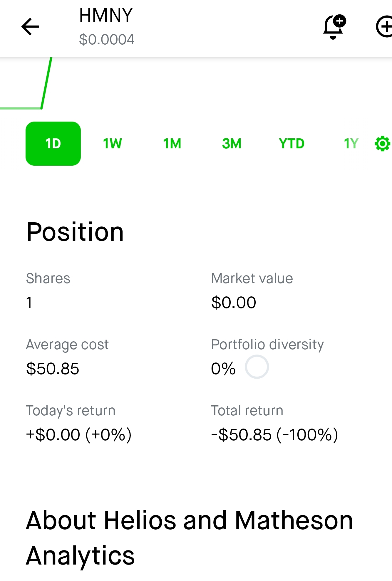Switch chart to 1M range
This screenshot has width=392, height=581.
coord(172,144)
